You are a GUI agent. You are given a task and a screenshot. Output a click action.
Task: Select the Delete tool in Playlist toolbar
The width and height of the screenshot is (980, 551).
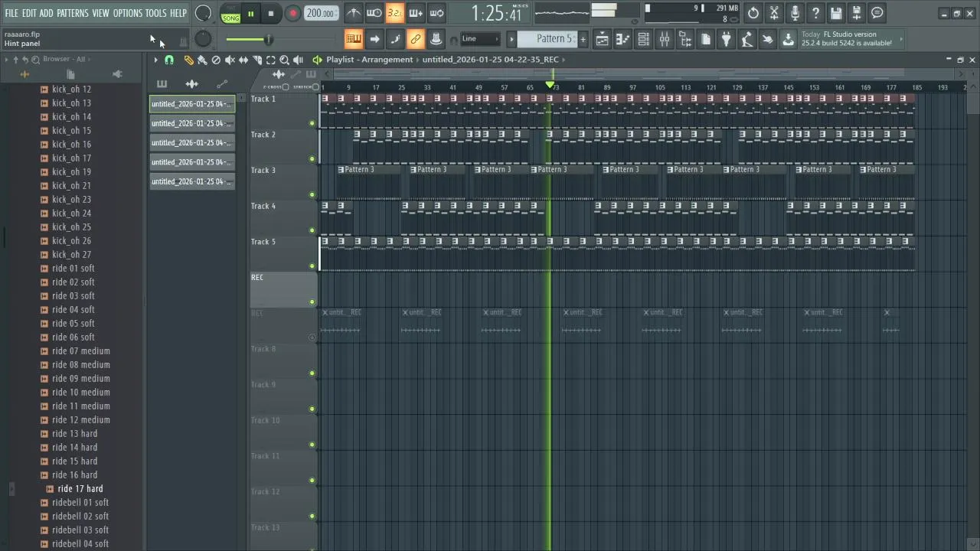216,60
